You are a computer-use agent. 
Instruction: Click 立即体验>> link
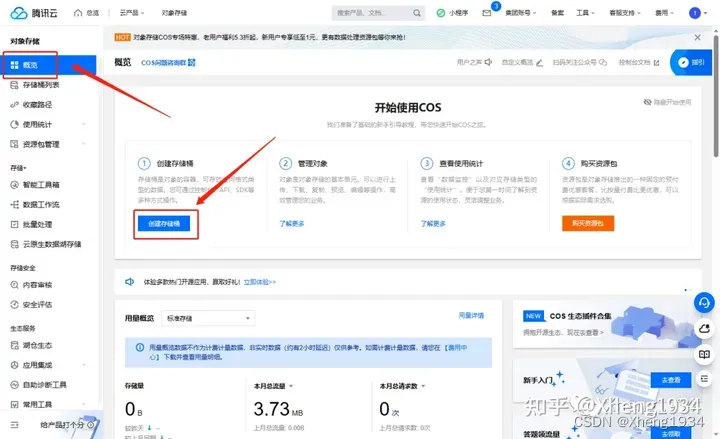coord(259,282)
